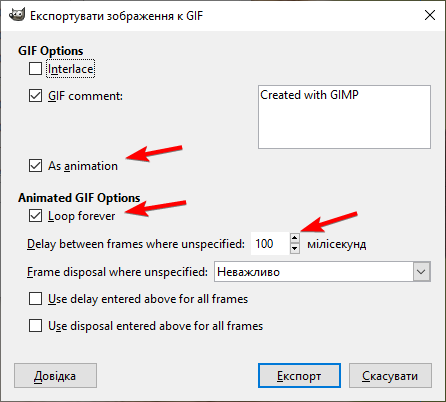Click the Interlace label text
Image resolution: width=446 pixels, height=402 pixels.
[x=71, y=69]
